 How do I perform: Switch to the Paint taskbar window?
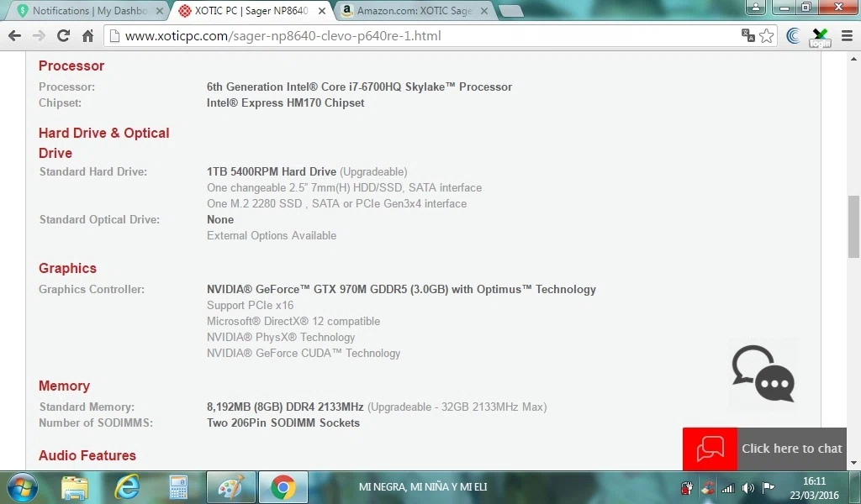(x=230, y=487)
